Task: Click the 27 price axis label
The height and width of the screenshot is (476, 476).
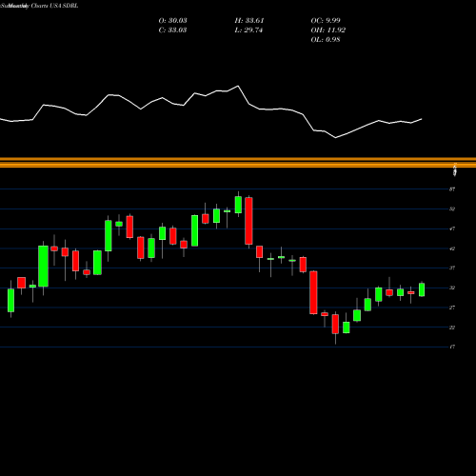Action: click(x=452, y=307)
